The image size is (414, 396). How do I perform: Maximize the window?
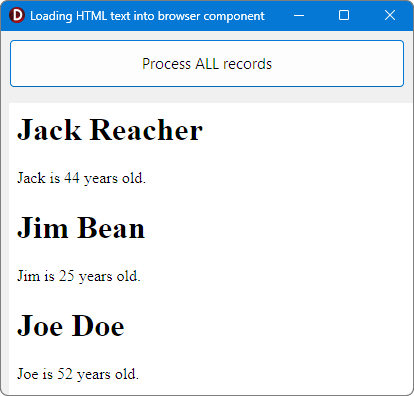(x=344, y=15)
